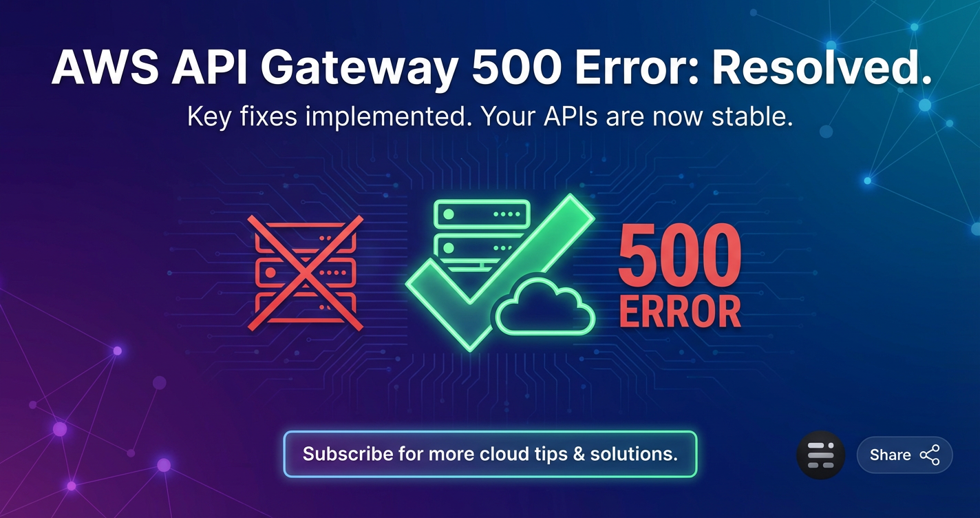This screenshot has width=980, height=518.
Task: Click the small purple node above the bottom-left cluster
Action: point(117,351)
